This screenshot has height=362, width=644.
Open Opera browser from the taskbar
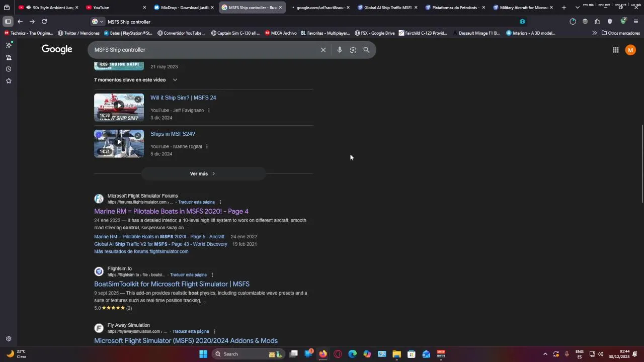(338, 354)
